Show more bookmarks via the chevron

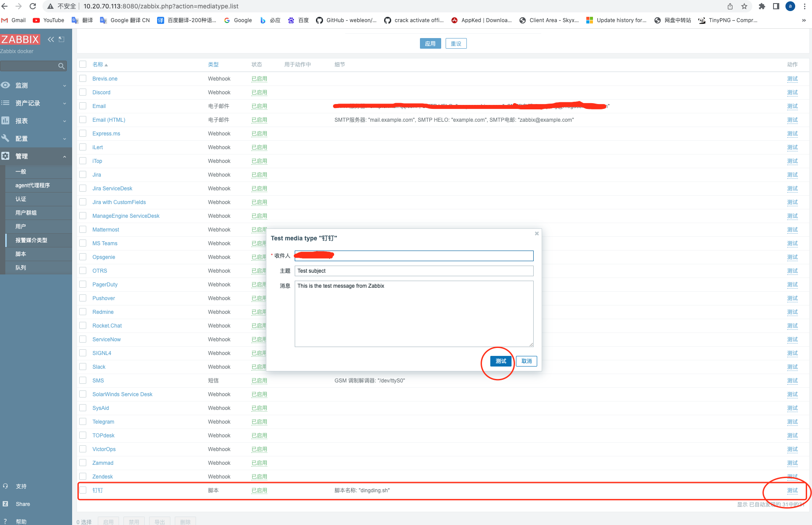click(804, 20)
